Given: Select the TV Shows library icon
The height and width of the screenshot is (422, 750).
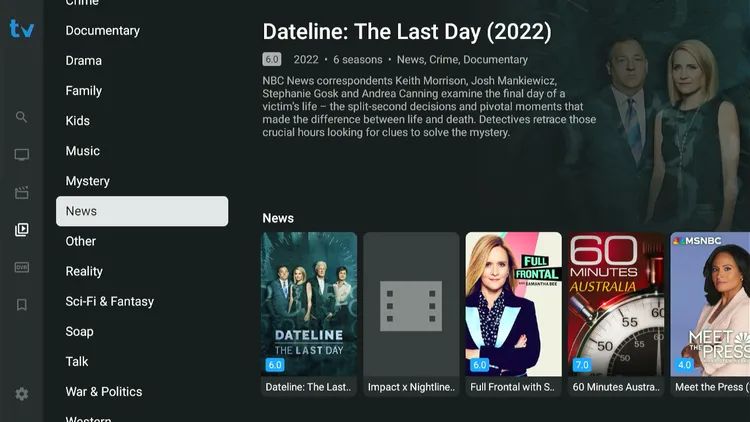Looking at the screenshot, I should click(x=21, y=230).
